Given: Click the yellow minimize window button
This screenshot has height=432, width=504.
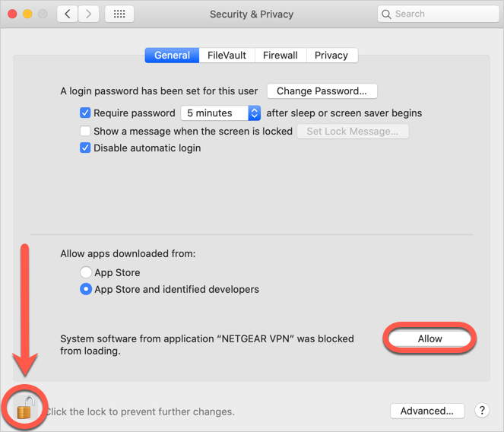Looking at the screenshot, I should [27, 14].
